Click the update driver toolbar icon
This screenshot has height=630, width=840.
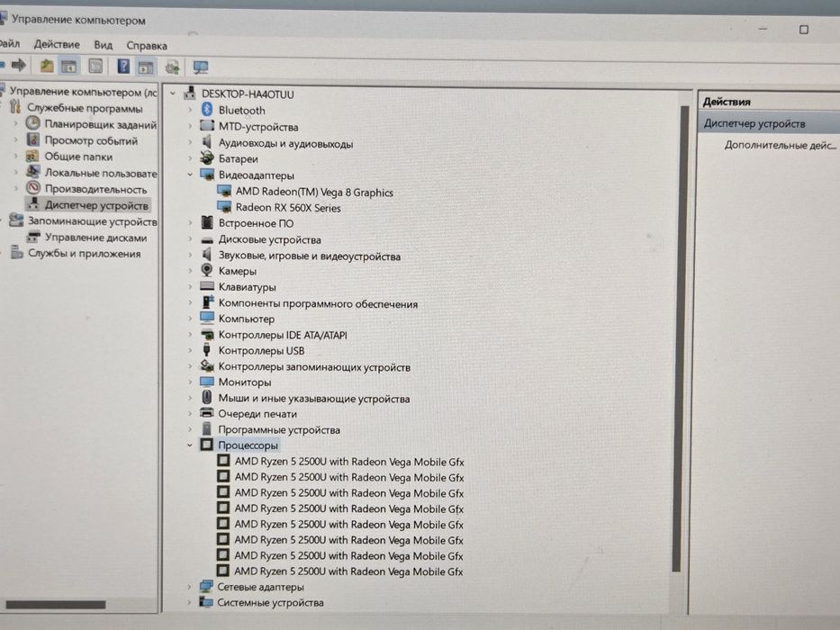click(172, 67)
